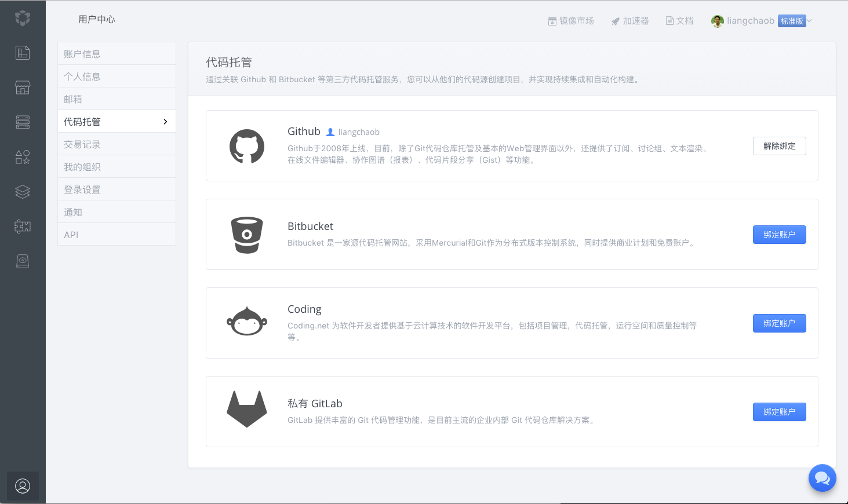Open 交易记录 in the side menu

[x=117, y=144]
